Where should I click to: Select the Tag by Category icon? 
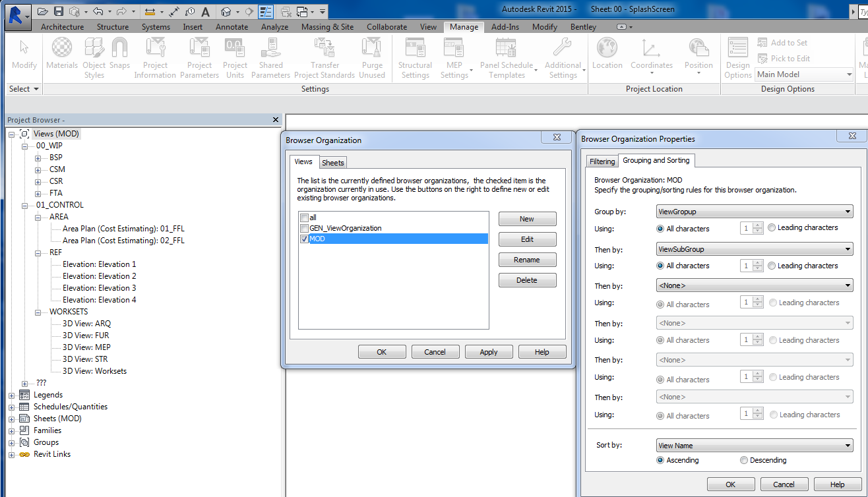[x=190, y=12]
